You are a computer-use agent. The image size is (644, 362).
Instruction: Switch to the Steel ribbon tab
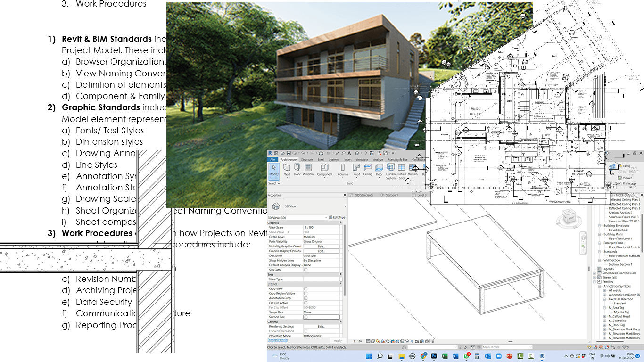coord(321,160)
